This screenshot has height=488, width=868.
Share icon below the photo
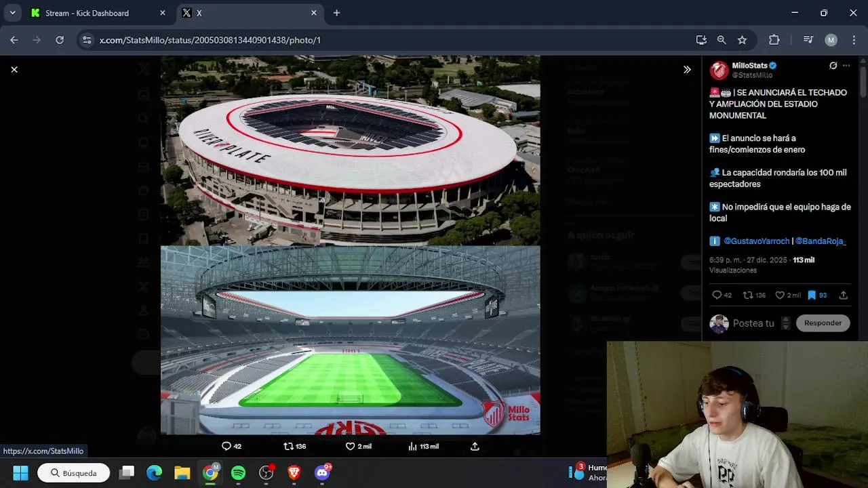[x=475, y=446]
